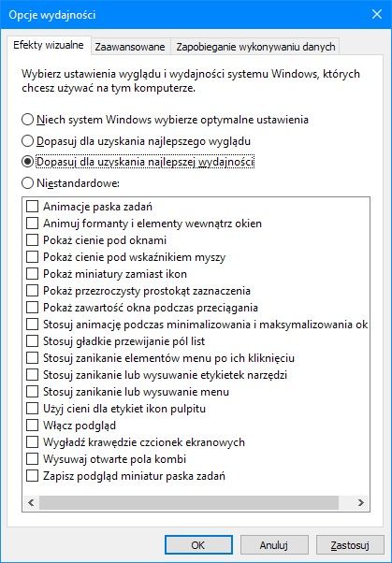Switch to the Zaawansowane tab
392x563 pixels.
(130, 47)
